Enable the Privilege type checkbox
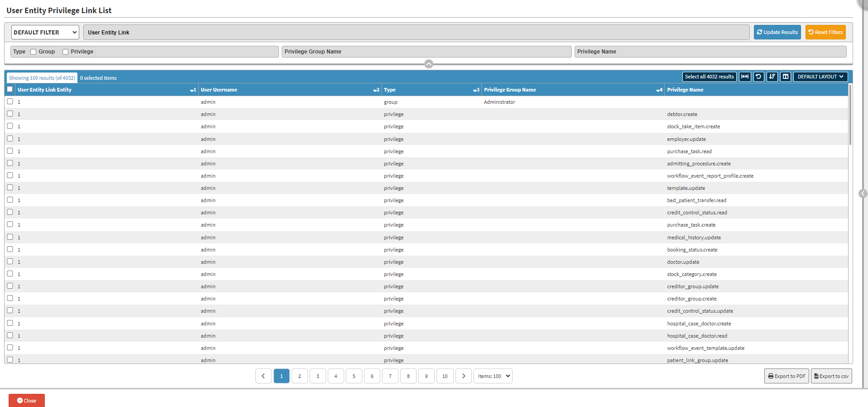The width and height of the screenshot is (868, 407). (x=66, y=52)
